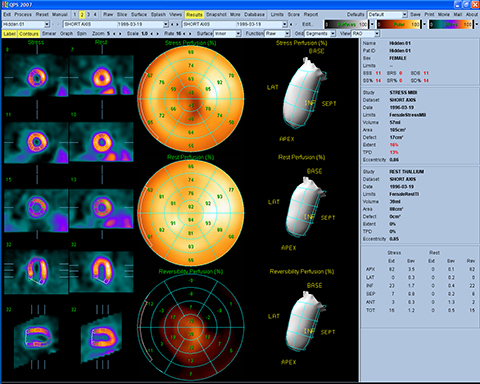Open Surfaces color table arrow menu
Viewport: 480px width, 384px height.
pos(372,24)
